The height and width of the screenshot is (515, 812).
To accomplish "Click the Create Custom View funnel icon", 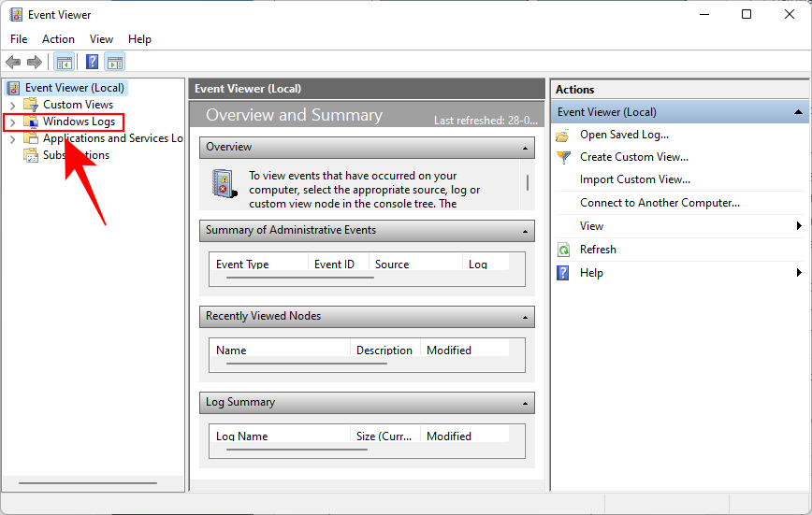I will point(563,157).
